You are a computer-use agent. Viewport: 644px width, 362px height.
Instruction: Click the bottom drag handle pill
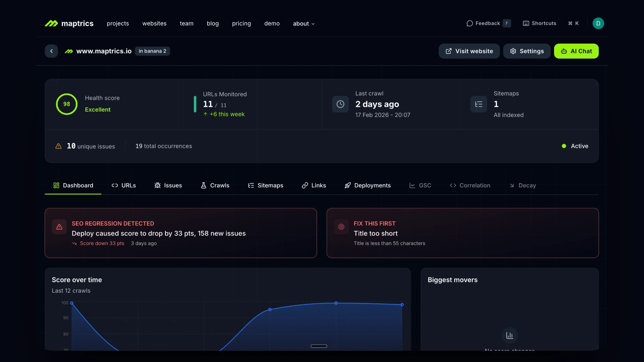[319, 346]
